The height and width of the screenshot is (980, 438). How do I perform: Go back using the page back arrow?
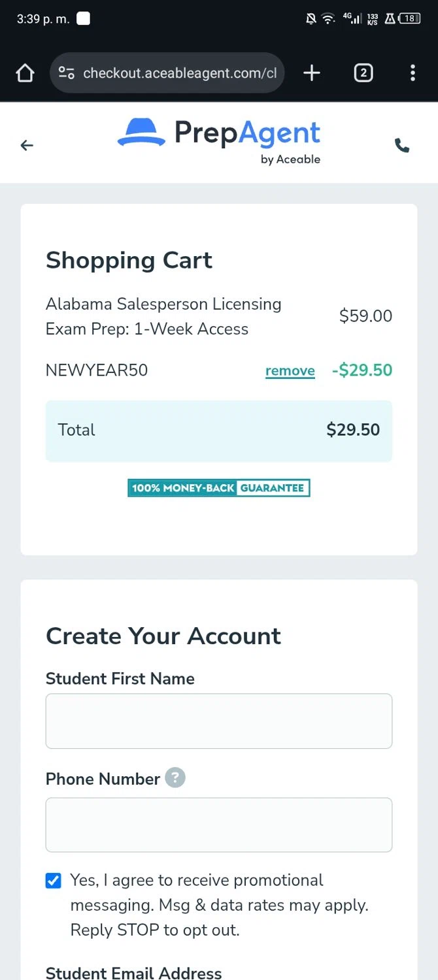(27, 146)
